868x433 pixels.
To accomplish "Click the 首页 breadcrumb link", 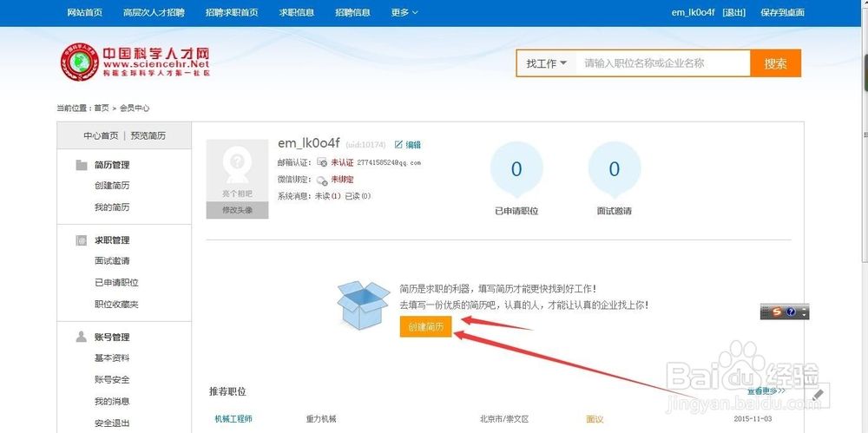I will tap(102, 108).
